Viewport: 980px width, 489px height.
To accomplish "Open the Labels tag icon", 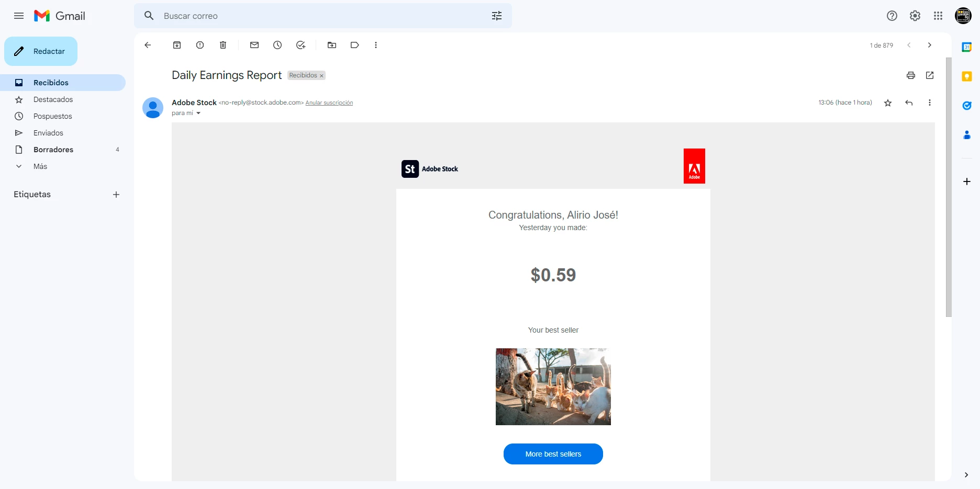I will point(355,45).
